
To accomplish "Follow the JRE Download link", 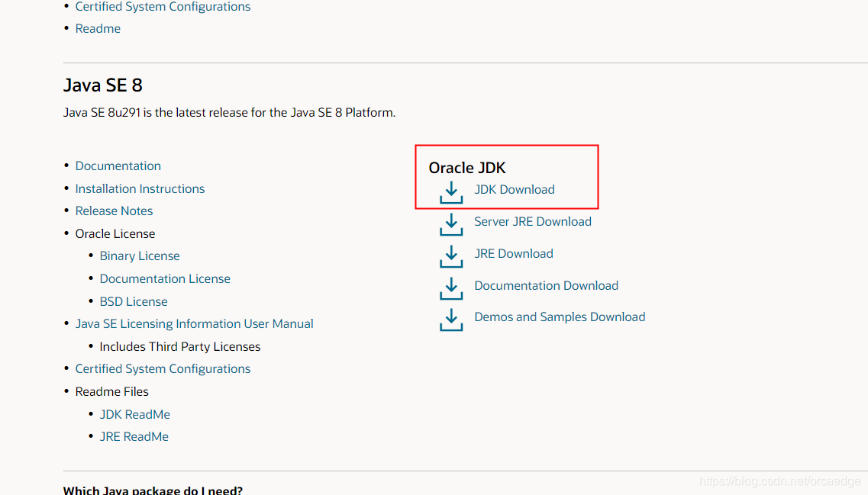I will coord(514,254).
